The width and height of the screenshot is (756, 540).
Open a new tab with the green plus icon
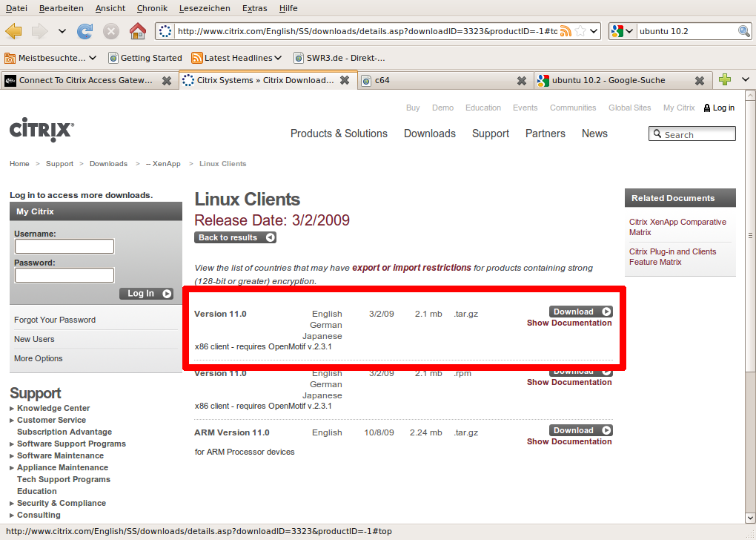725,79
